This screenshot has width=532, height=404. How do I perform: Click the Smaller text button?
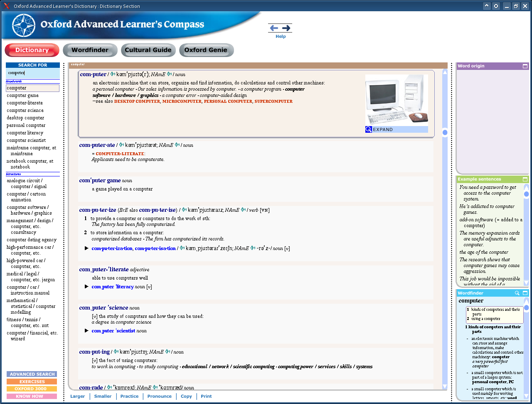[x=103, y=396]
